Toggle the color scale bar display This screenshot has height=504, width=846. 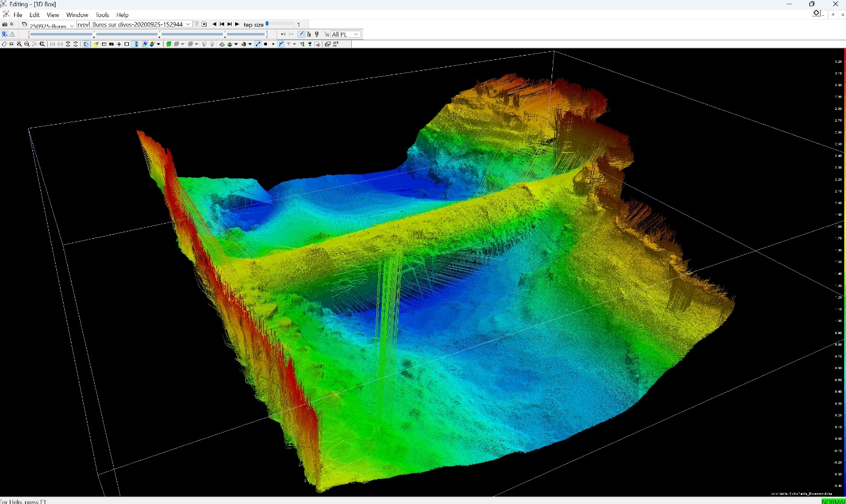coord(136,44)
